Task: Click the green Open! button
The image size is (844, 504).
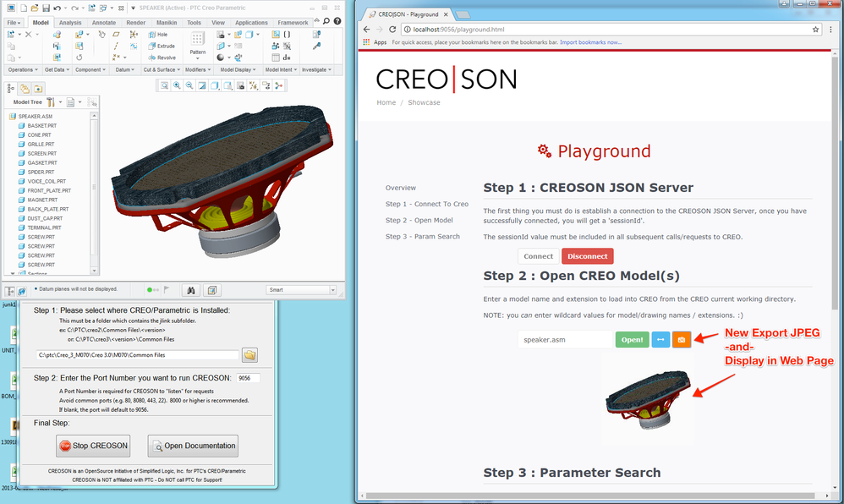Action: click(632, 340)
